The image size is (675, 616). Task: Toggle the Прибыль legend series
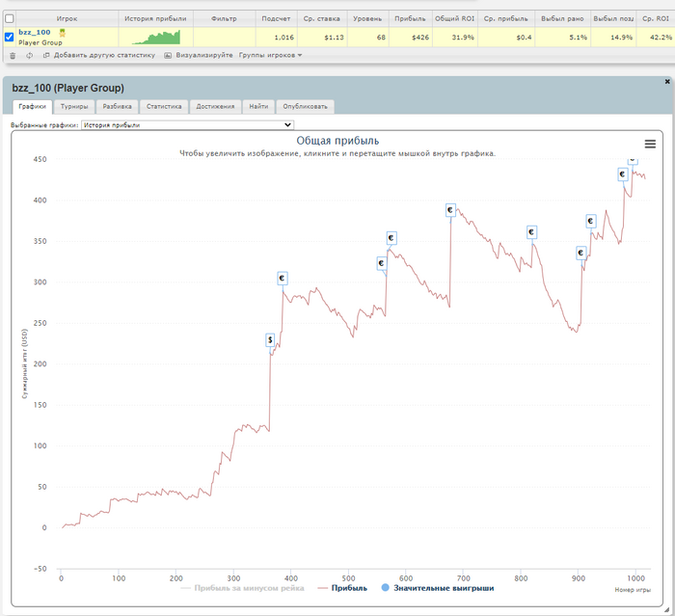342,588
